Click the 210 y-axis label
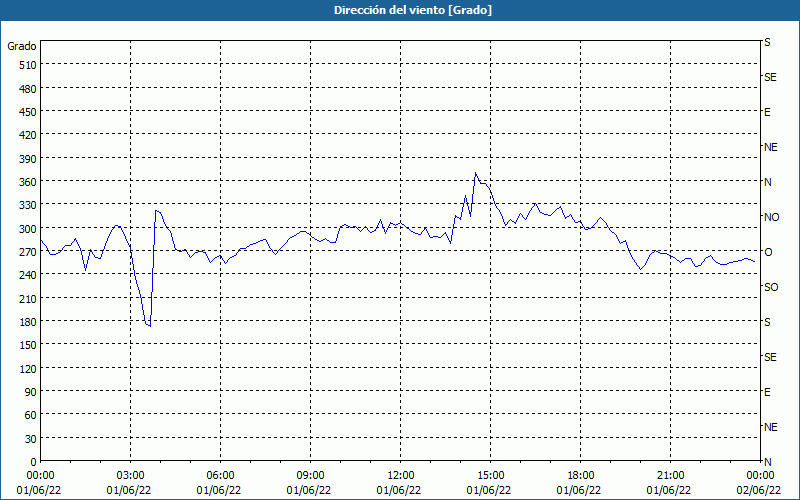 point(28,299)
